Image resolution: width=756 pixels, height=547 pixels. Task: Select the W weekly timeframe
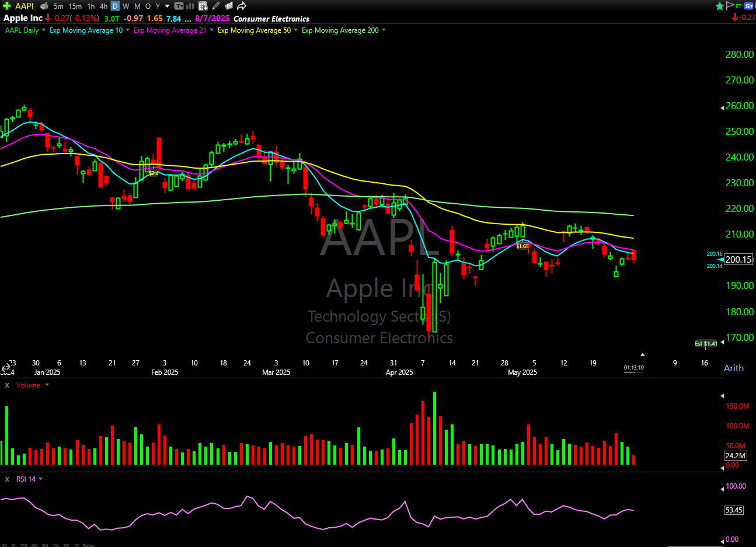coord(126,6)
